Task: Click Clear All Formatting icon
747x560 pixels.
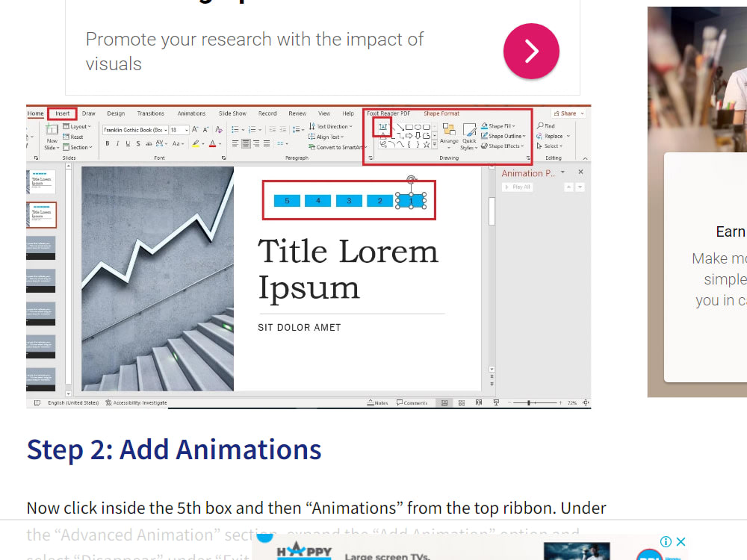Action: tap(219, 129)
